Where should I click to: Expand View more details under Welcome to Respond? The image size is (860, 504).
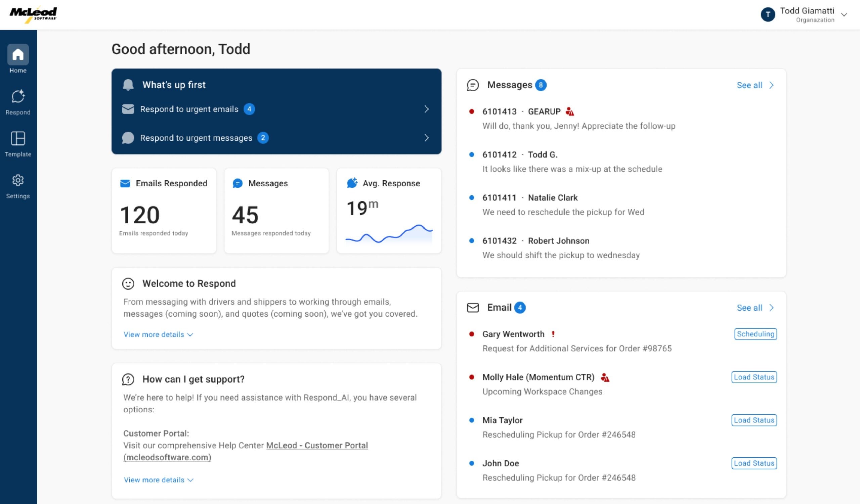pyautogui.click(x=159, y=334)
